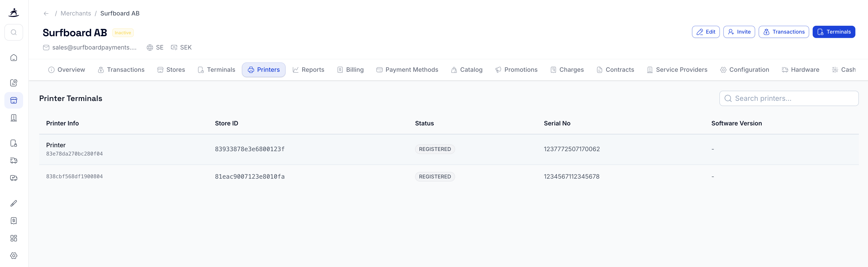Switch to the Hardware tab

pyautogui.click(x=800, y=70)
